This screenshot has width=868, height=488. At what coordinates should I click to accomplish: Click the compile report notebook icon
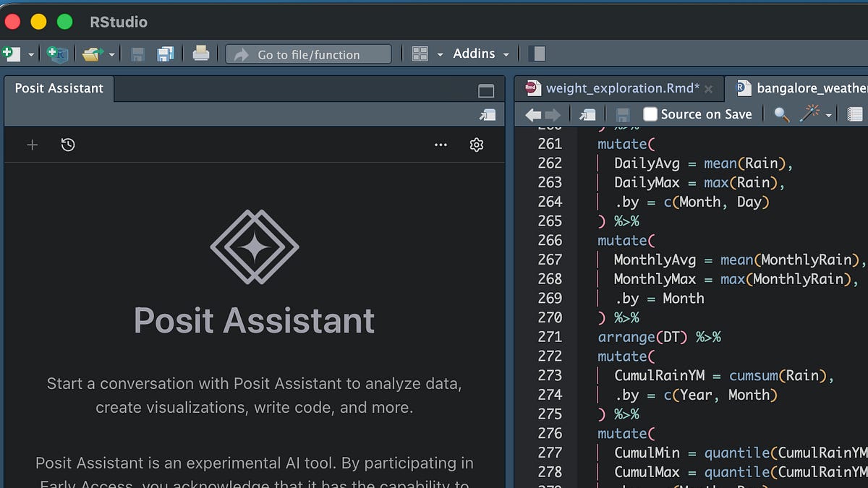[x=855, y=114]
